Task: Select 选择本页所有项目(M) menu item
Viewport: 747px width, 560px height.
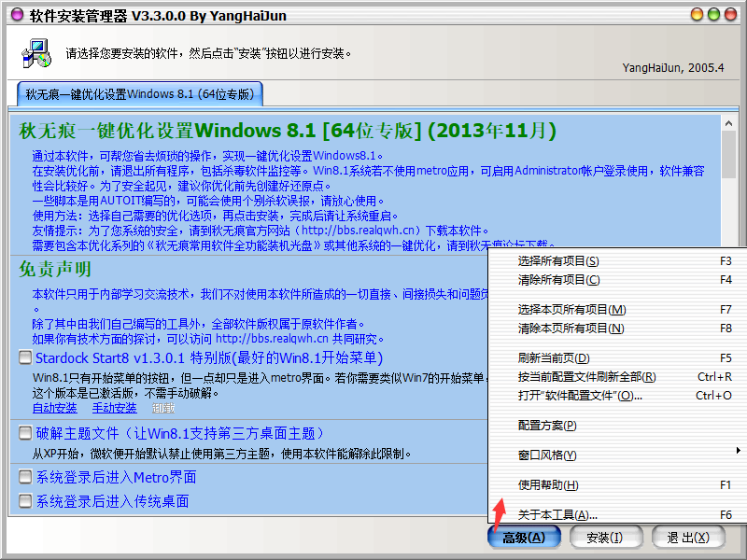Action: coord(617,310)
